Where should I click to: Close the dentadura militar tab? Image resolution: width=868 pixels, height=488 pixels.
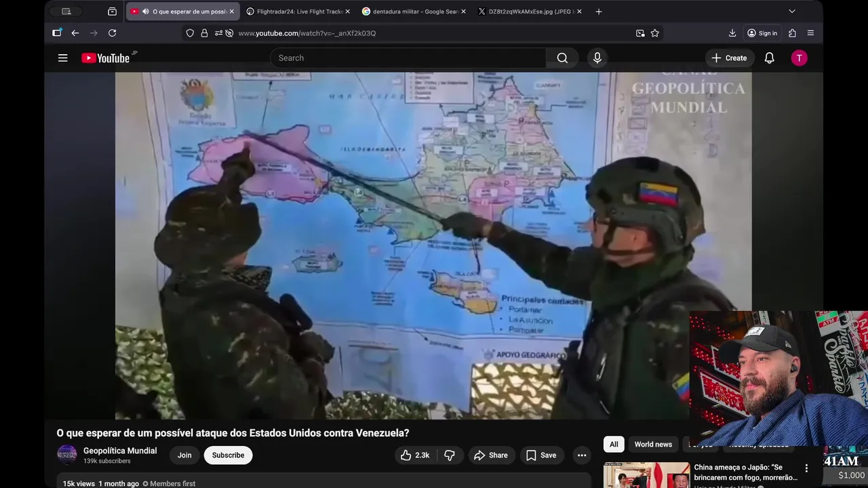(463, 12)
